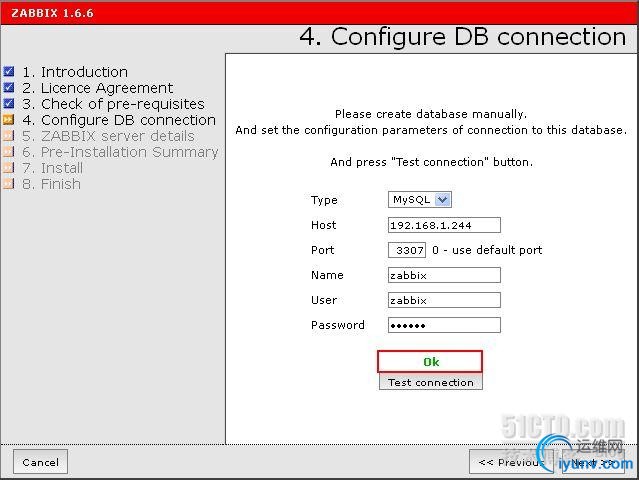The height and width of the screenshot is (480, 639).
Task: Focus the Host field showing 192.168.1.244
Action: [x=444, y=225]
